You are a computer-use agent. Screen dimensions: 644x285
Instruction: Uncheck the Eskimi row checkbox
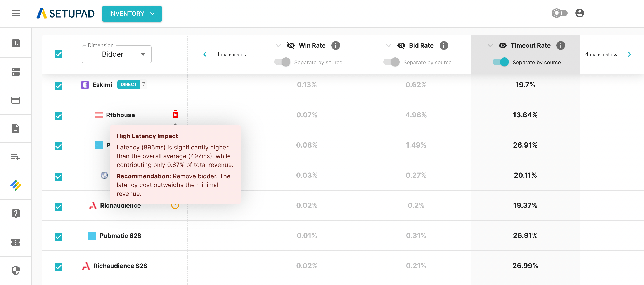tap(59, 86)
